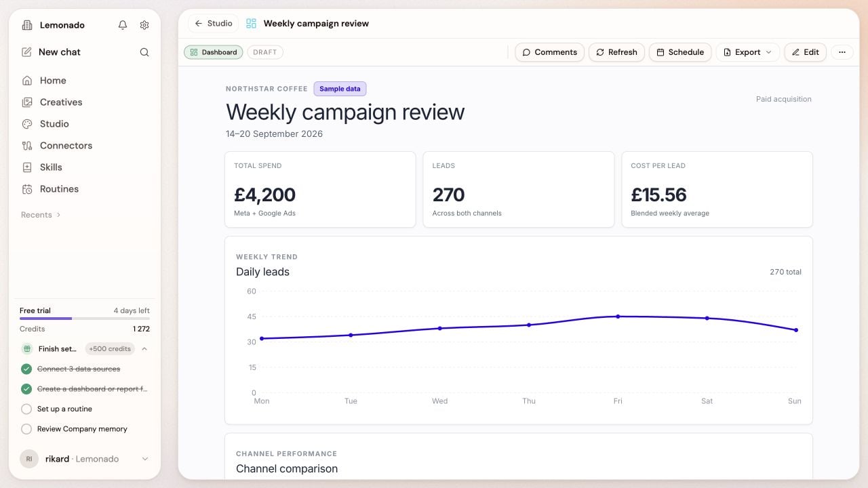Collapse the Finish setup checklist

point(144,349)
